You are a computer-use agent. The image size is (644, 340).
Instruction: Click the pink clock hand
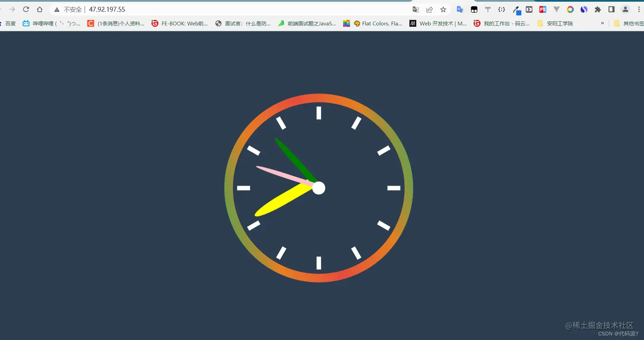click(285, 176)
